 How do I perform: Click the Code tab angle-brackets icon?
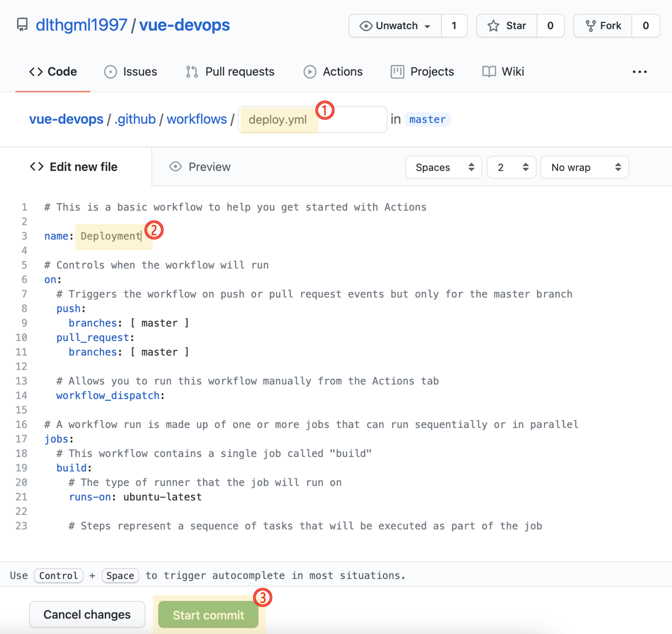coord(36,72)
